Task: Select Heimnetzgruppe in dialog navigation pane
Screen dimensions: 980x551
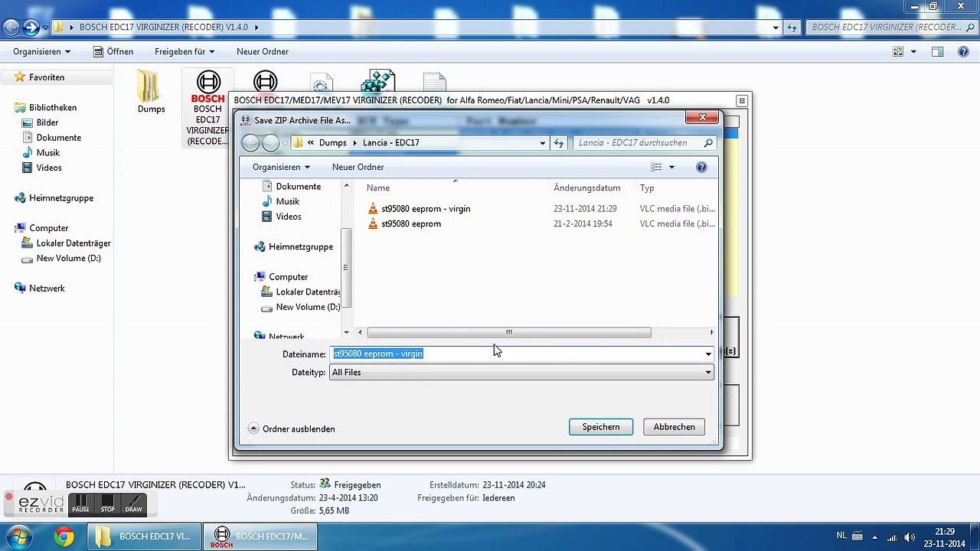Action: pyautogui.click(x=293, y=247)
